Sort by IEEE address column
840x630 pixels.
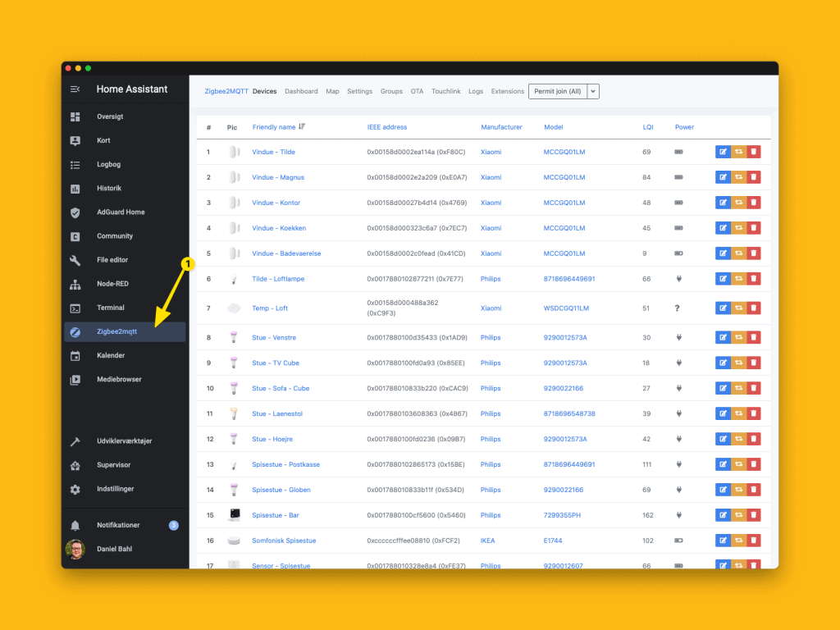tap(387, 127)
